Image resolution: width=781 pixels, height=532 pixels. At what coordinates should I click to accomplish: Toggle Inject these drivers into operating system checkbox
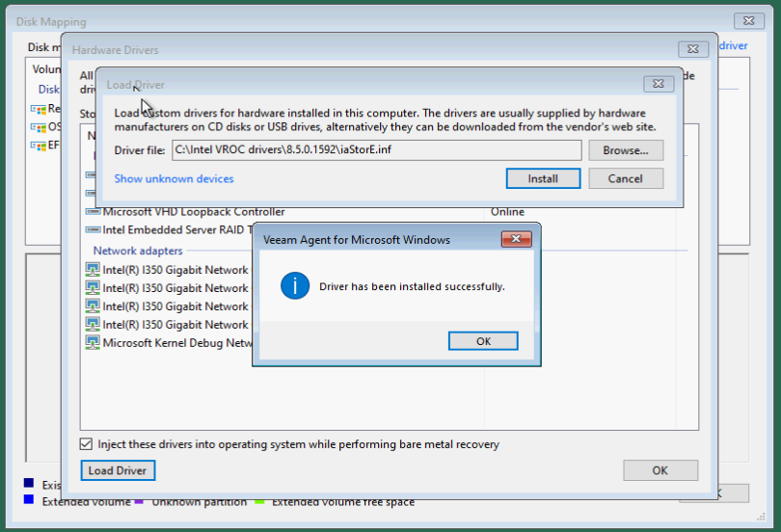(x=86, y=444)
